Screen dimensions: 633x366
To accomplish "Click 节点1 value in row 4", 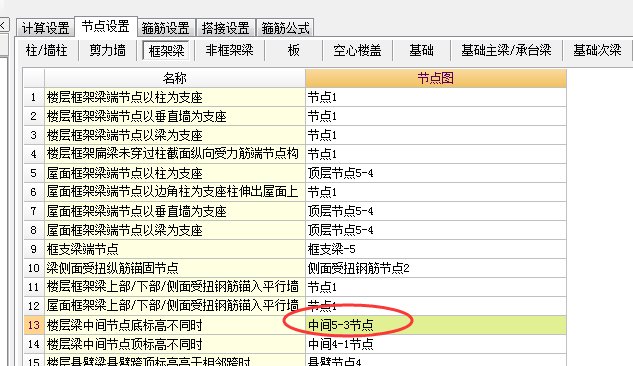I will 436,154.
